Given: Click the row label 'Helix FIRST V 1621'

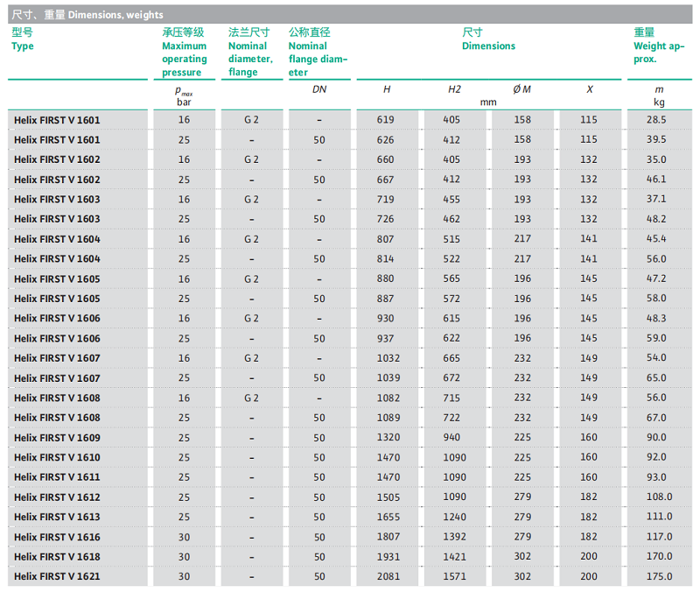Looking at the screenshot, I should point(57,576).
